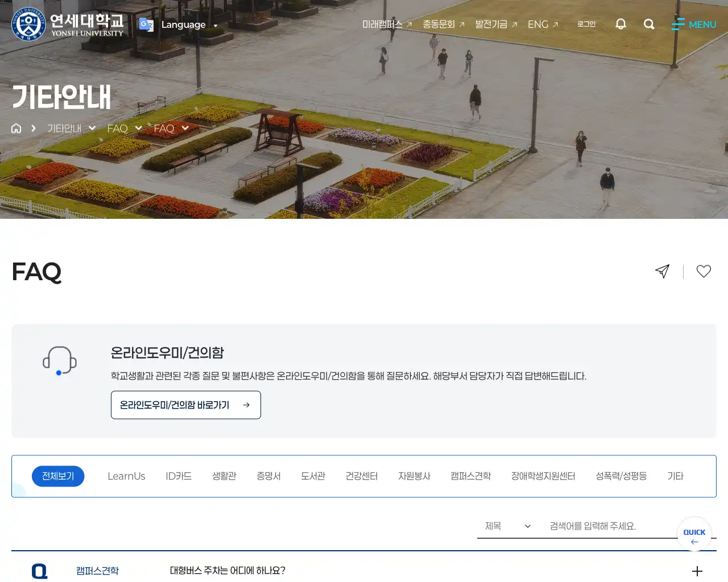Open the 발전기금 link
The image size is (728, 582).
click(496, 24)
